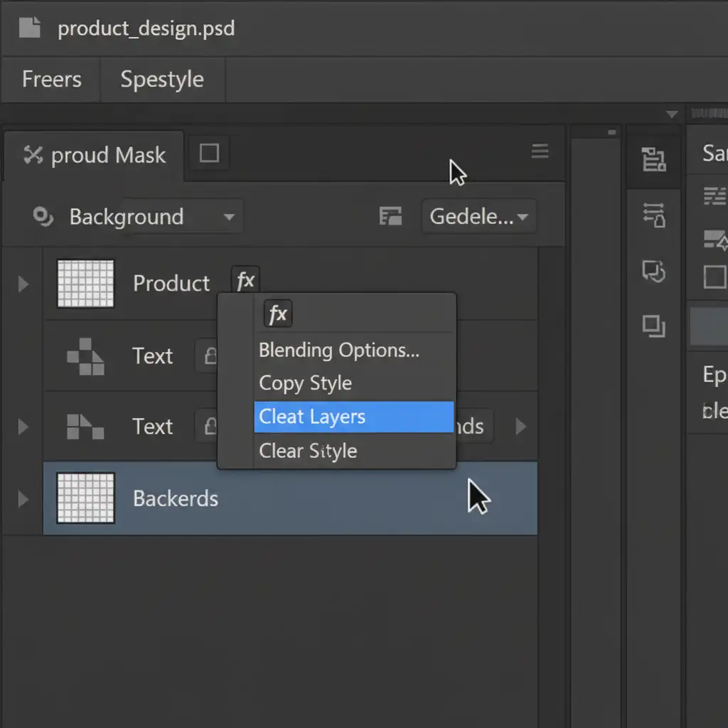Click the fx icon beside Product layer
The image size is (728, 728).
tap(245, 281)
